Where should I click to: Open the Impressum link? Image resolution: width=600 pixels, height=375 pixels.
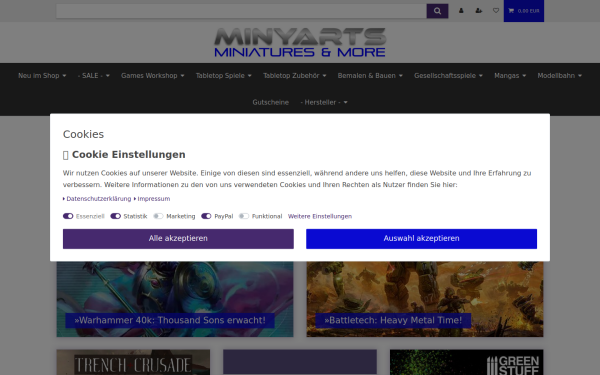tap(154, 199)
